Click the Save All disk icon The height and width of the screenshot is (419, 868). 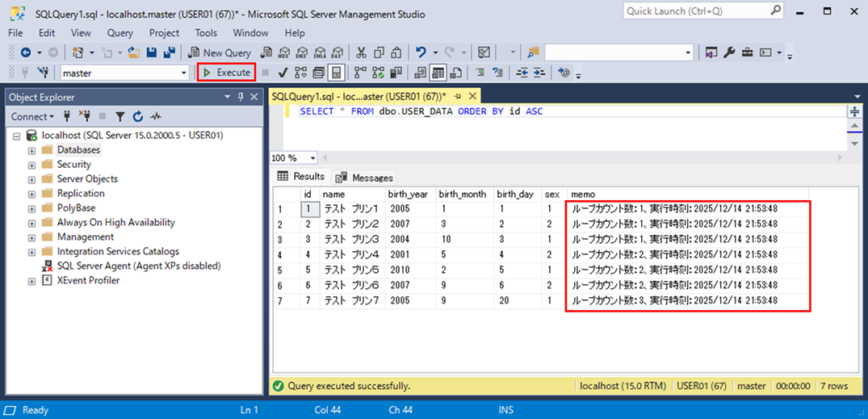pyautogui.click(x=170, y=52)
